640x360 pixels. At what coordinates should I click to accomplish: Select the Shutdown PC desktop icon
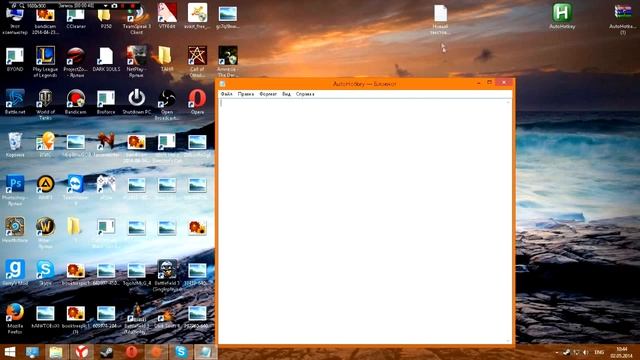(136, 102)
